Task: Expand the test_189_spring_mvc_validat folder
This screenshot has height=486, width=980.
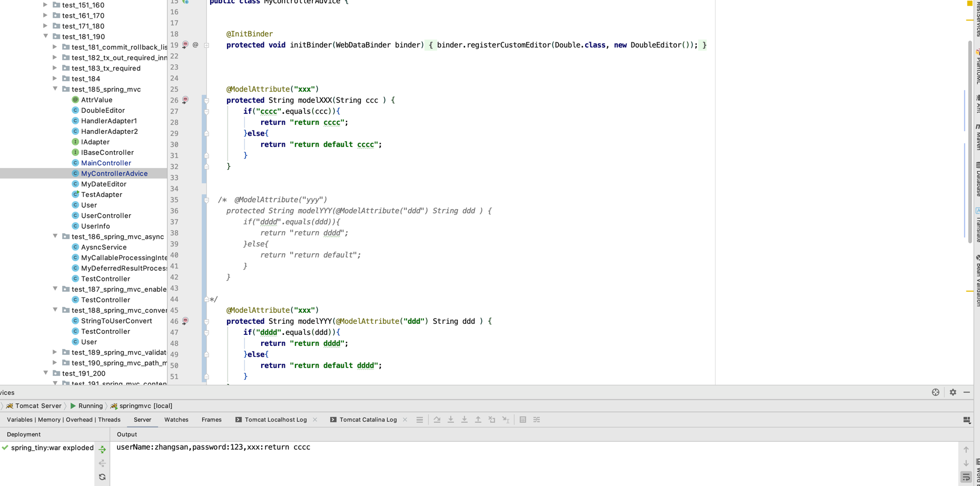Action: pos(55,352)
